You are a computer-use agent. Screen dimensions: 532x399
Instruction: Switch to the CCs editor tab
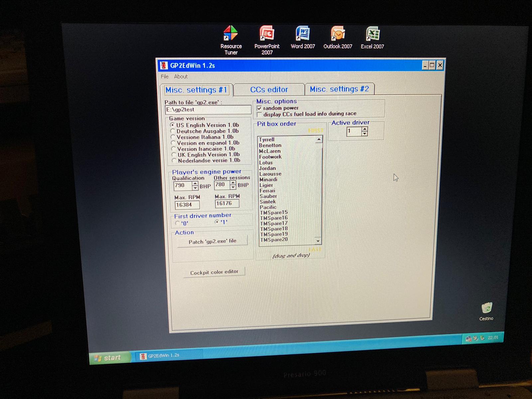(x=269, y=90)
